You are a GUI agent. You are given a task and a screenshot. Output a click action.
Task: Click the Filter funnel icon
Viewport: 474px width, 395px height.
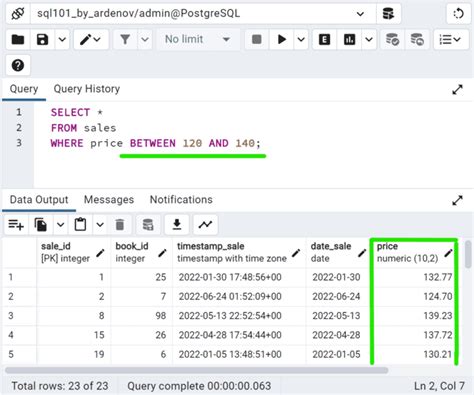point(125,40)
